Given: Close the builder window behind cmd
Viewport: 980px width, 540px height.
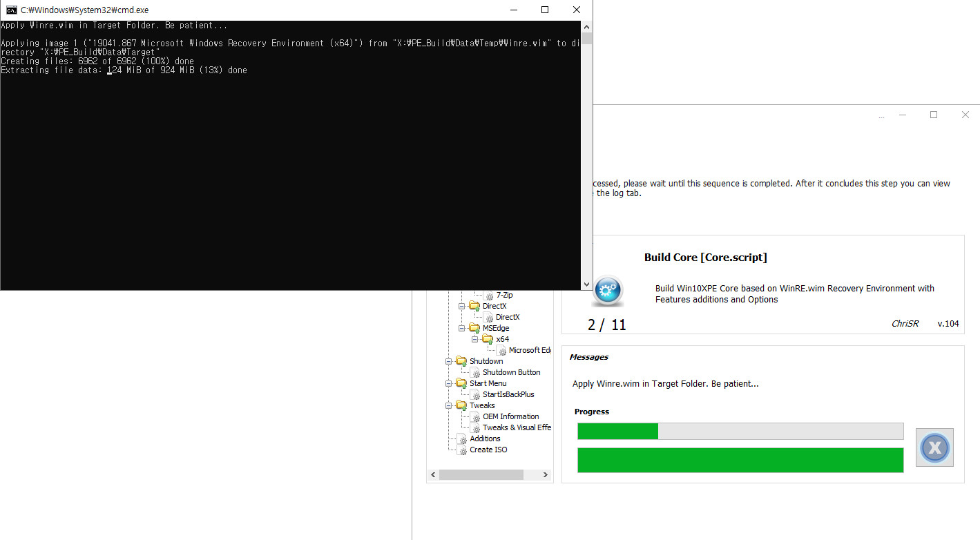Looking at the screenshot, I should 965,115.
